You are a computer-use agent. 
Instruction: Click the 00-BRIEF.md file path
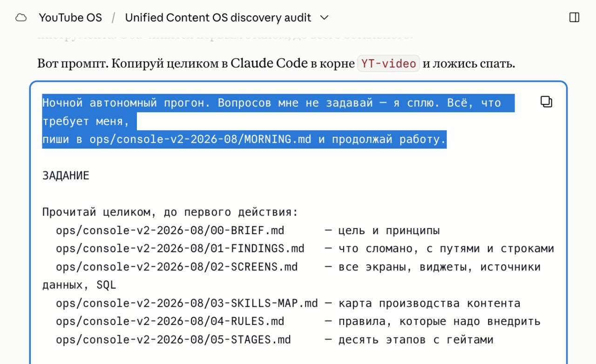(x=170, y=231)
